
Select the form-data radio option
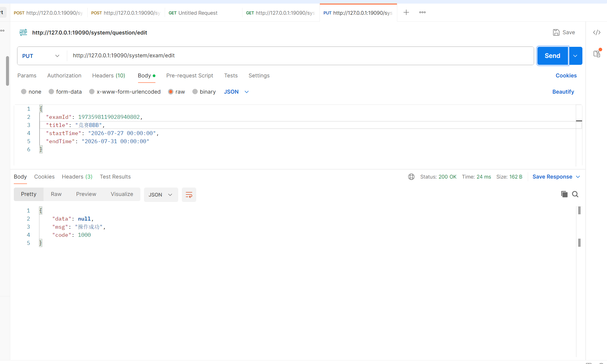pos(51,92)
